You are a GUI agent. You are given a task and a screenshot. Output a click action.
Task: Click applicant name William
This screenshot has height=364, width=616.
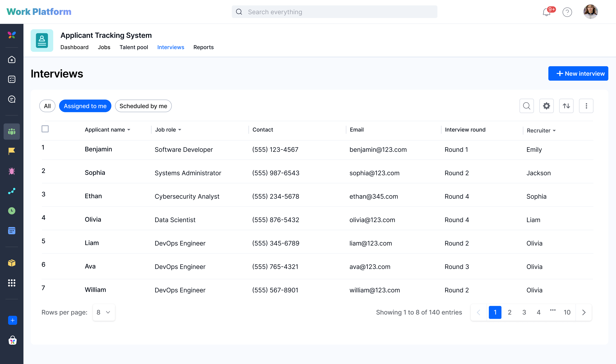(x=95, y=290)
